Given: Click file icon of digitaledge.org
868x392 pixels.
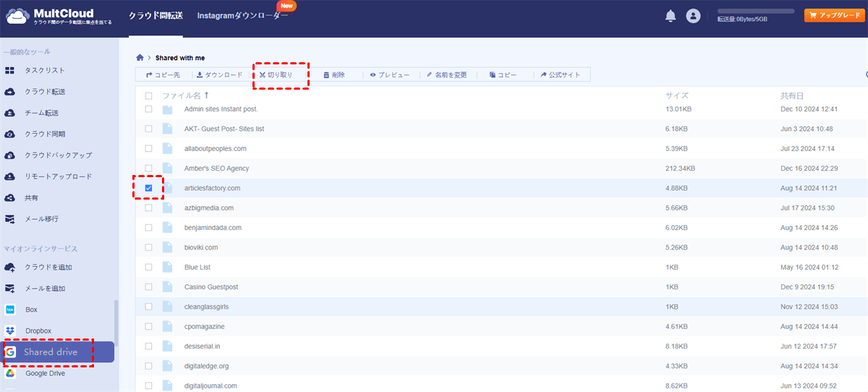Looking at the screenshot, I should (167, 366).
